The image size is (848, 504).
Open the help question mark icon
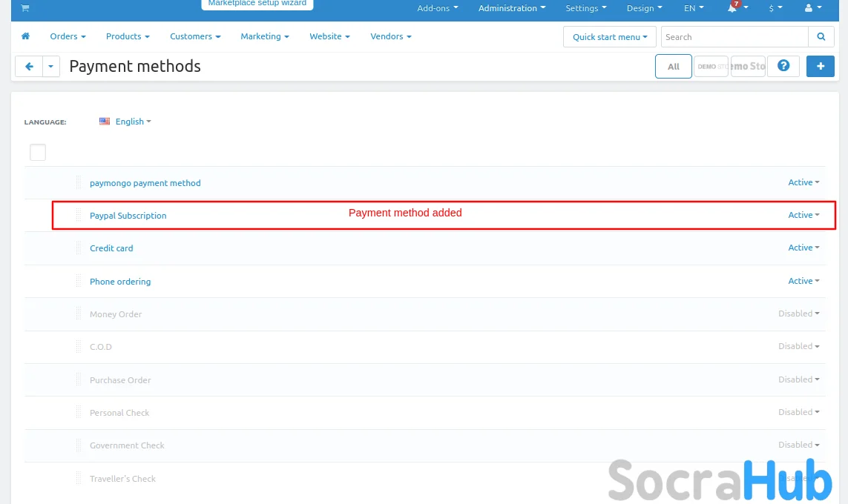click(783, 66)
